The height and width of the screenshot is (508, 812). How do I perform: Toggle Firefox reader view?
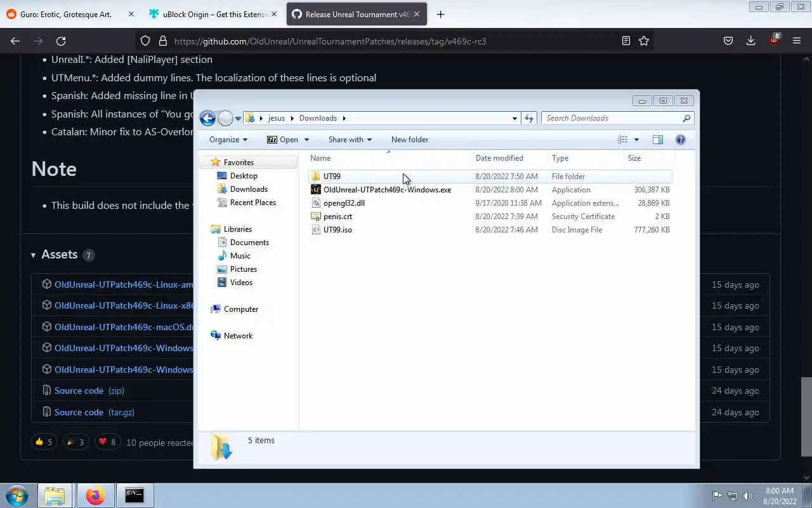626,41
